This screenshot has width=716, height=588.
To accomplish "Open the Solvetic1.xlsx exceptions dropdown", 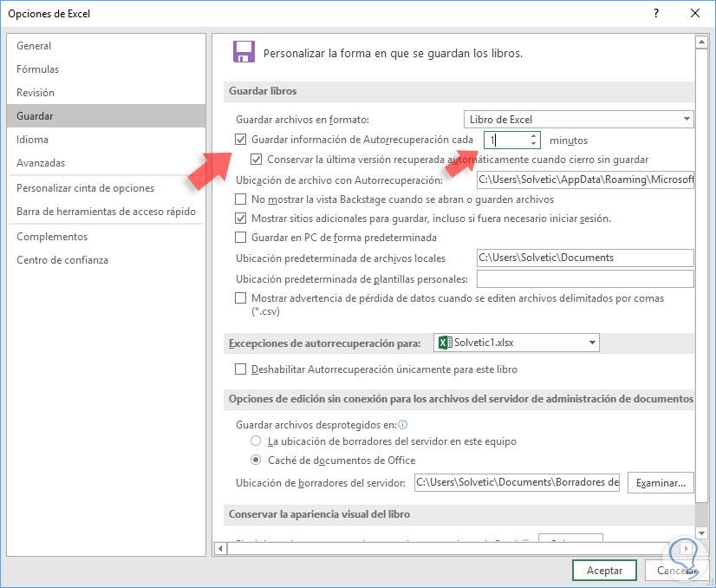I will click(x=517, y=343).
